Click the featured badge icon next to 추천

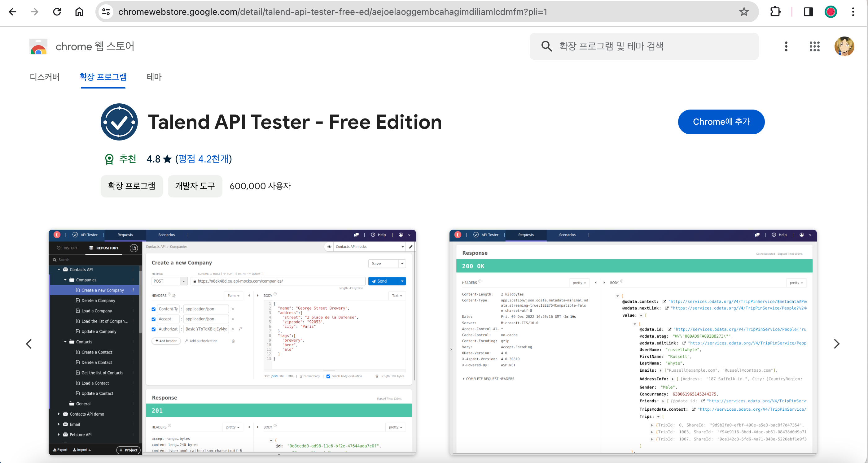pyautogui.click(x=109, y=159)
